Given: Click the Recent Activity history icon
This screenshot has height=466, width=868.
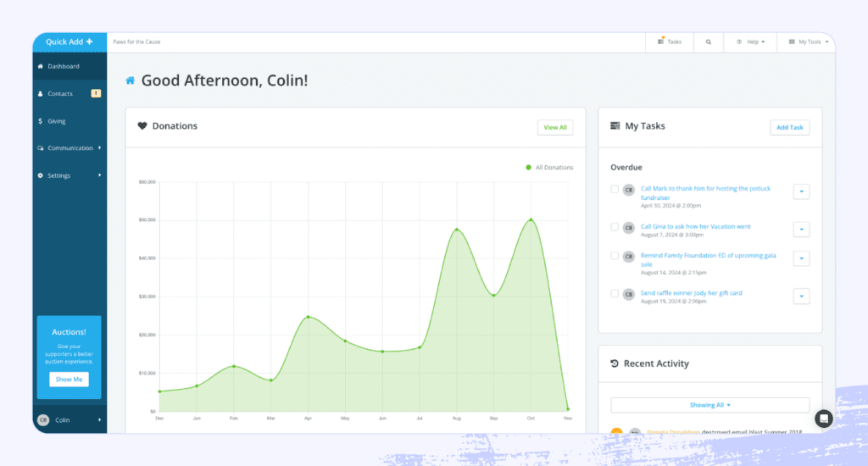Looking at the screenshot, I should [615, 363].
